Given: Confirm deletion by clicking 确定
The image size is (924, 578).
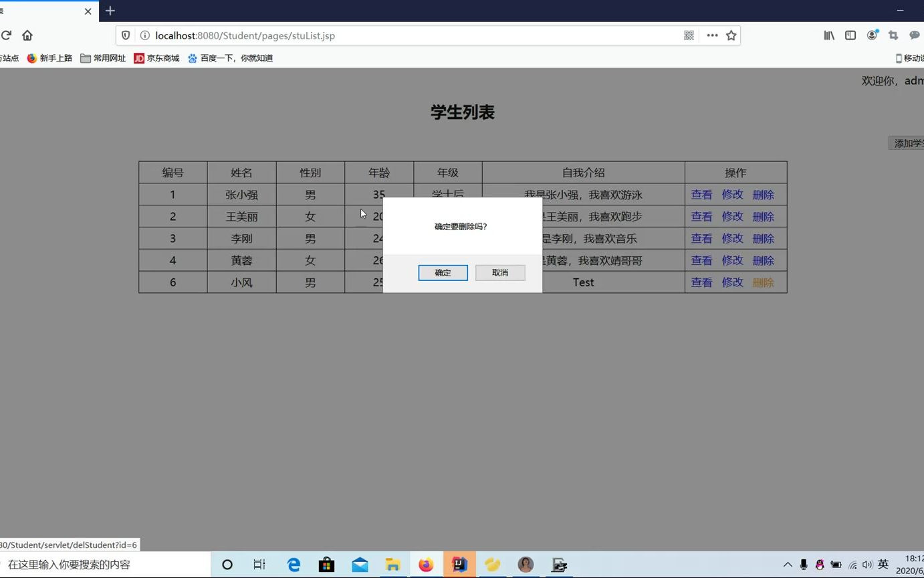Looking at the screenshot, I should click(x=443, y=272).
